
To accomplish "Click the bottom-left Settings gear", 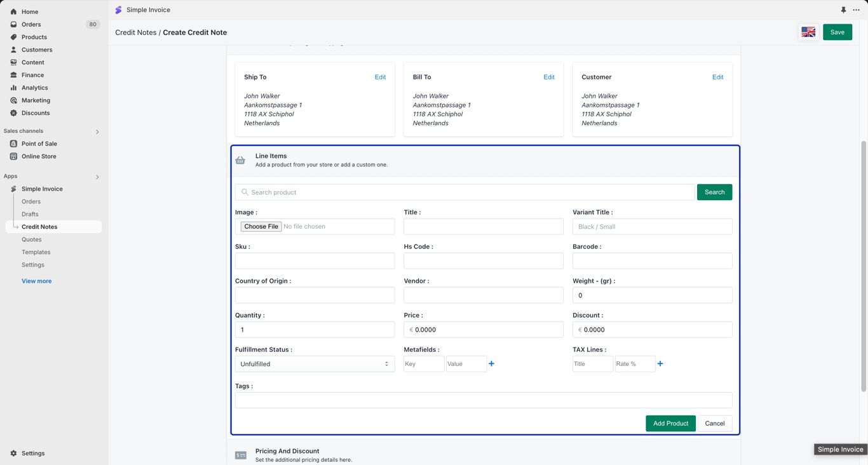I will tap(13, 454).
